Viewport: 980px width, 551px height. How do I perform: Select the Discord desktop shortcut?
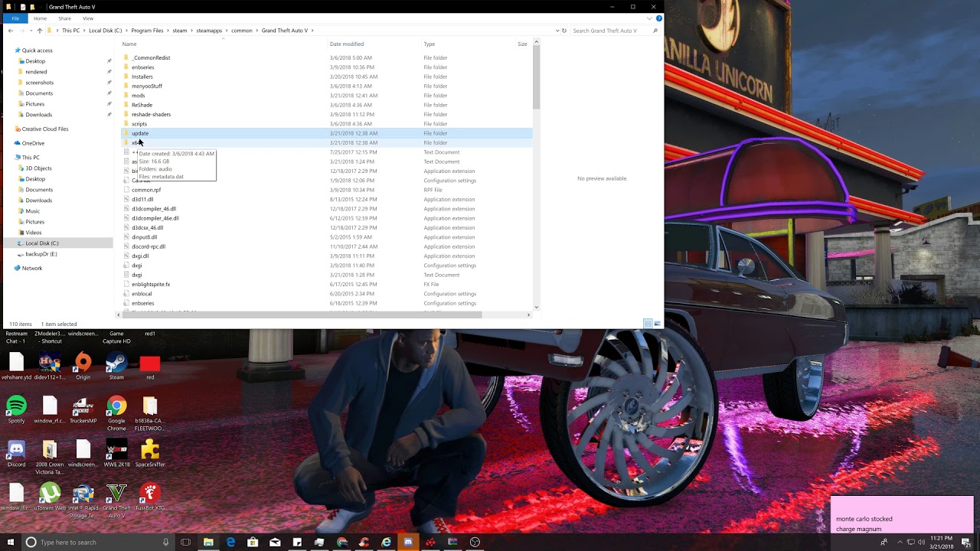(16, 453)
